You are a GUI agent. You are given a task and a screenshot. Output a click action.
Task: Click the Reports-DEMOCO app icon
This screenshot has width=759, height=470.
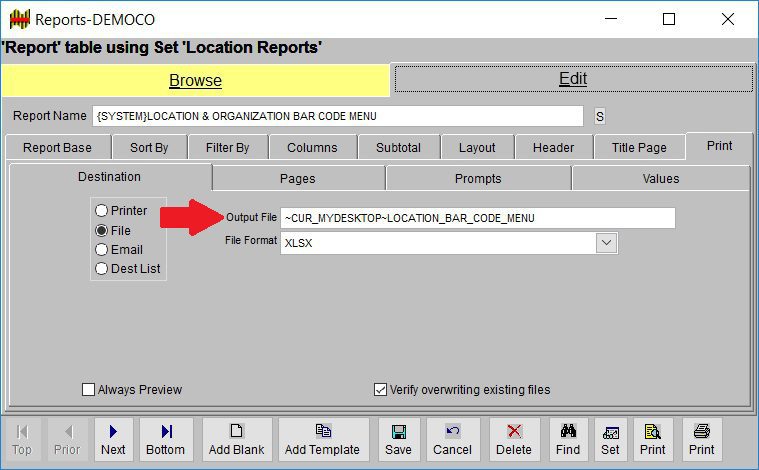tap(20, 19)
